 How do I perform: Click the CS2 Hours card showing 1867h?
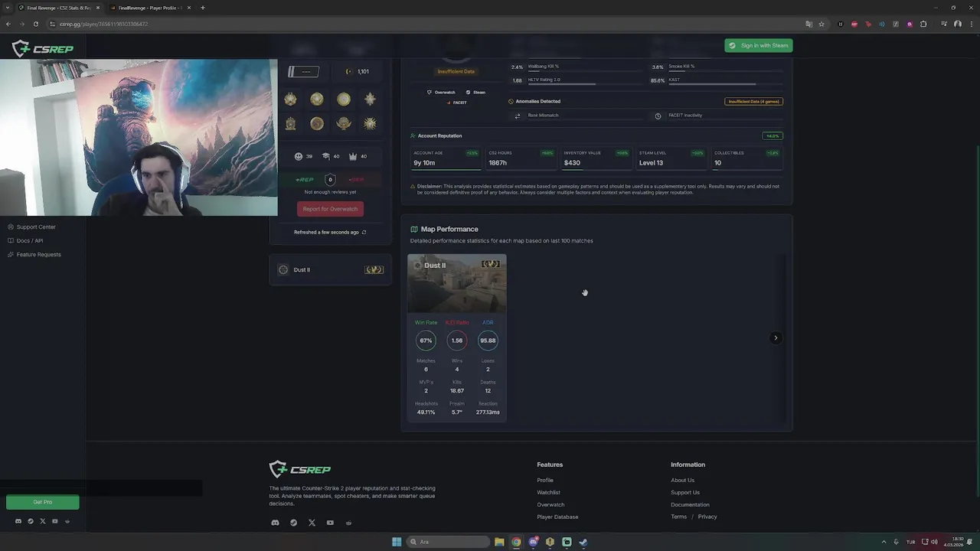[521, 158]
